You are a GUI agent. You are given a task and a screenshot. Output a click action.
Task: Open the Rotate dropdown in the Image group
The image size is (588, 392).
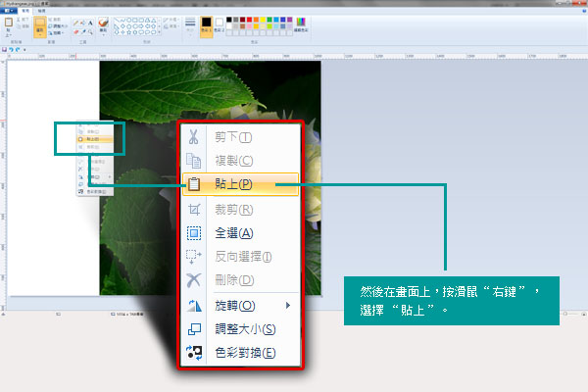pyautogui.click(x=57, y=32)
